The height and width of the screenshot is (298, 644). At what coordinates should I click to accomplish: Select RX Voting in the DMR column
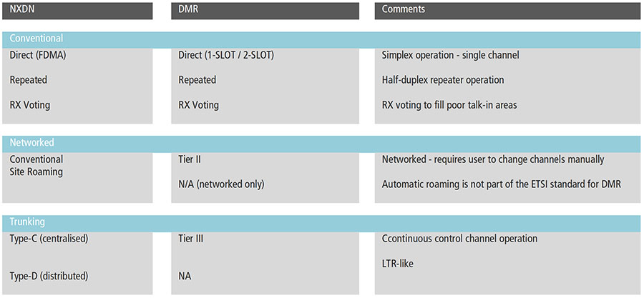click(x=198, y=105)
